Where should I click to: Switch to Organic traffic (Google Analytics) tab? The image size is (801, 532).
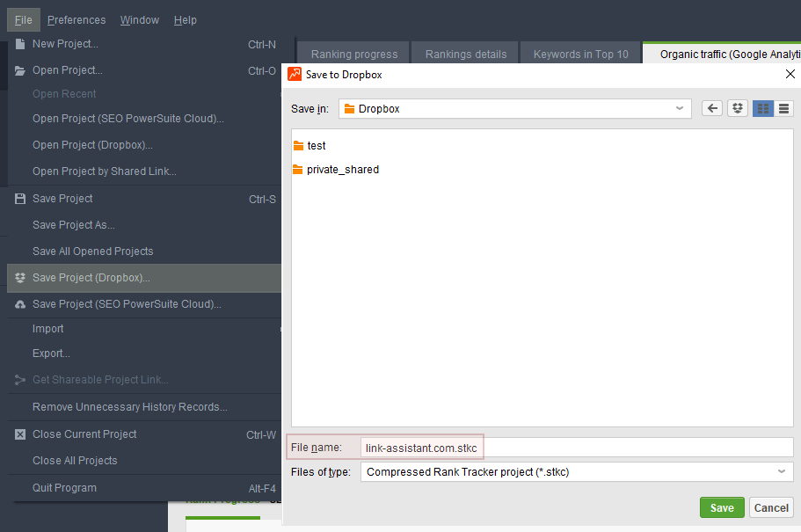(x=722, y=53)
